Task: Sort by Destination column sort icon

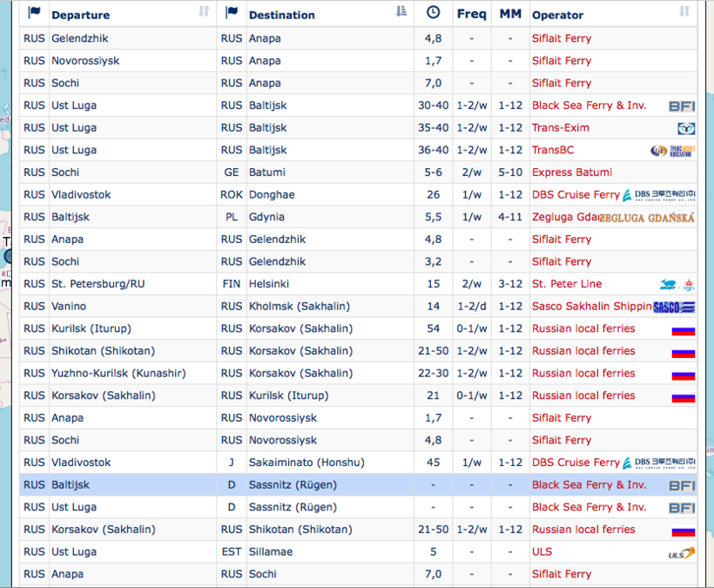Action: coord(401,11)
